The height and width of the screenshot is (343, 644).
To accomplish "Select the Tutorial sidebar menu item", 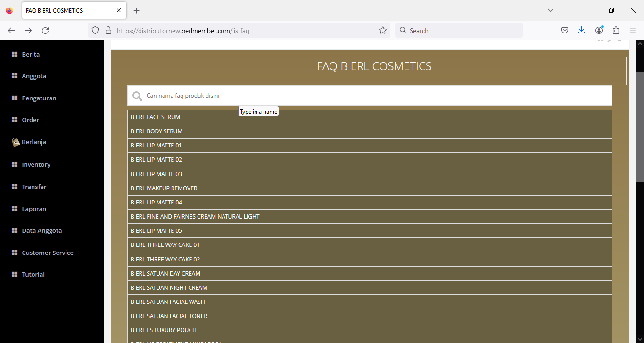I will (x=33, y=275).
